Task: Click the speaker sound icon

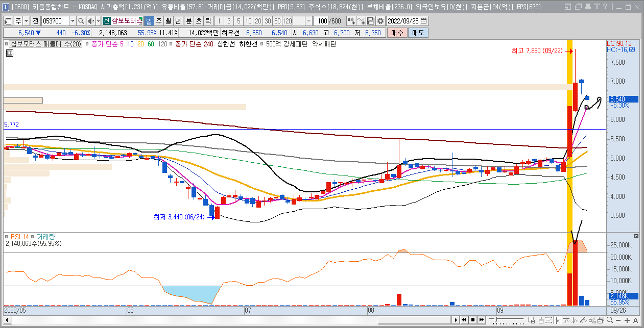Action: [91, 21]
